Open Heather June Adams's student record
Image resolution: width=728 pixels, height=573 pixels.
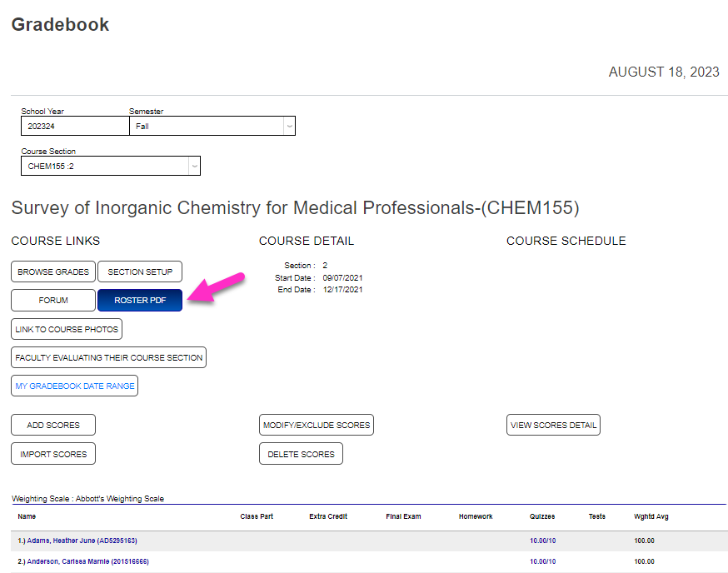point(79,541)
